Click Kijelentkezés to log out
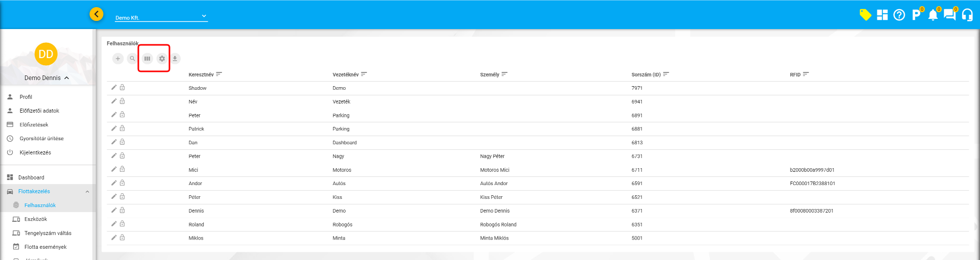 coord(35,152)
